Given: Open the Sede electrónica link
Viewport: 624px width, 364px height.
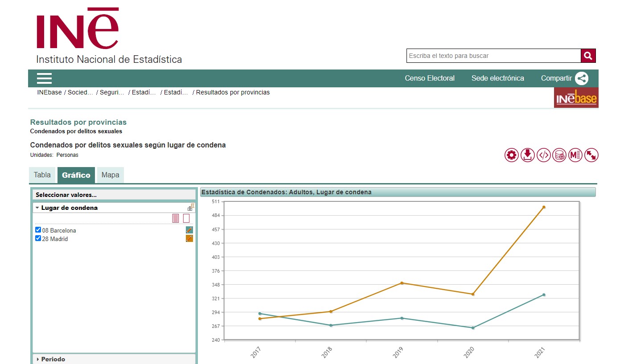Looking at the screenshot, I should [498, 78].
